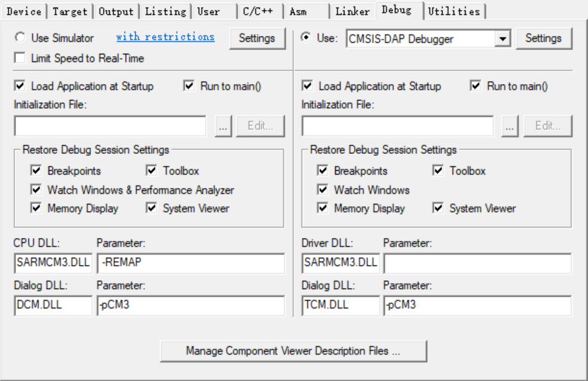Open simulator Settings button

[x=257, y=38]
